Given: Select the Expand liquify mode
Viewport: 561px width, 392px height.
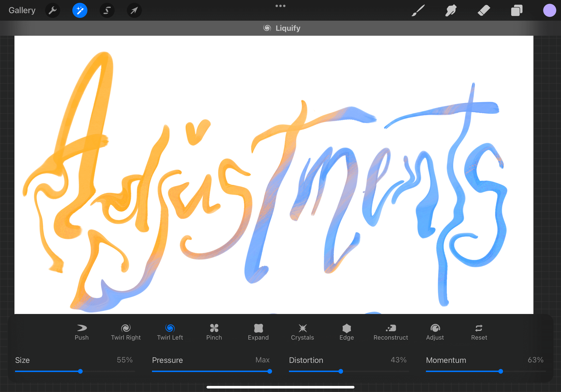Looking at the screenshot, I should click(258, 332).
